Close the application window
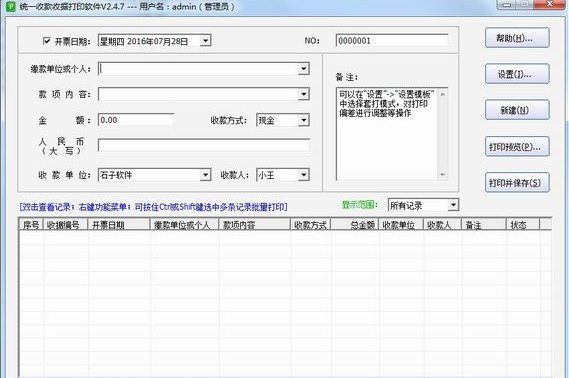Screen dimensions: 569x378 coord(550,4)
